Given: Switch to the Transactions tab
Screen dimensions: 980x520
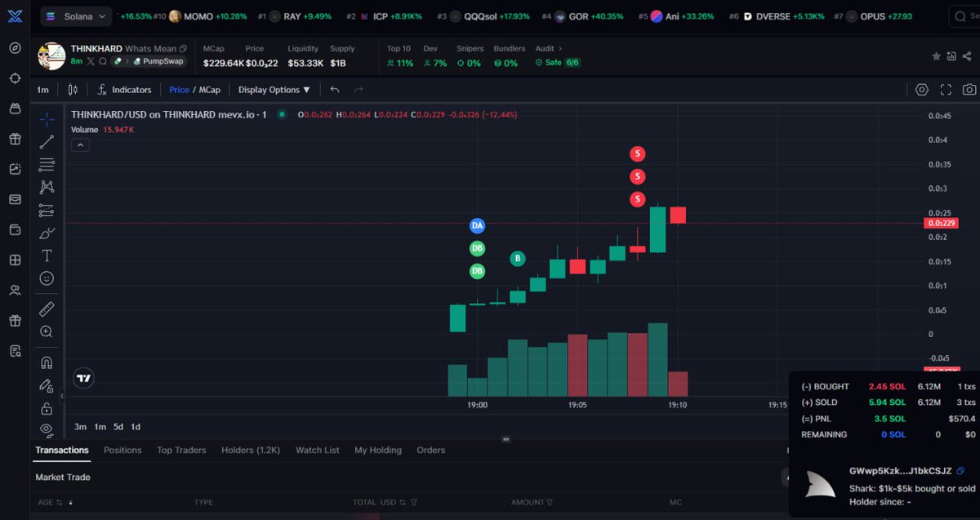Looking at the screenshot, I should [62, 450].
